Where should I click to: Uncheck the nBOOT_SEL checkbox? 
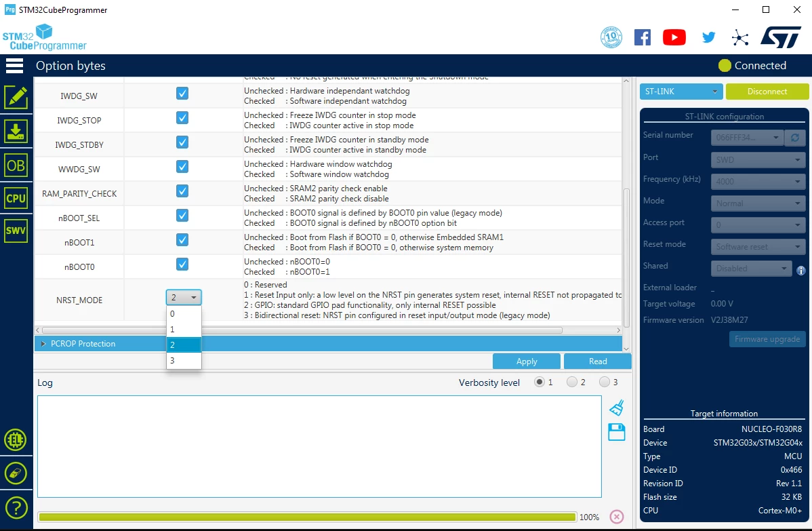pyautogui.click(x=182, y=215)
